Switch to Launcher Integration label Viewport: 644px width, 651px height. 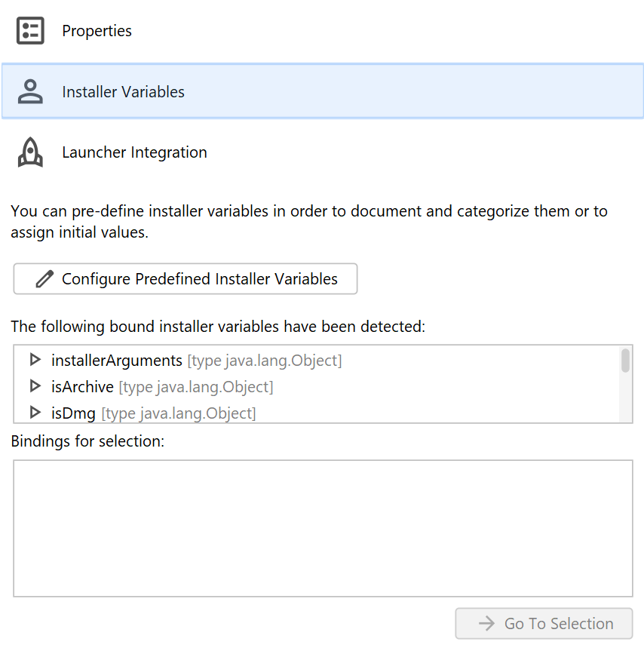click(134, 152)
